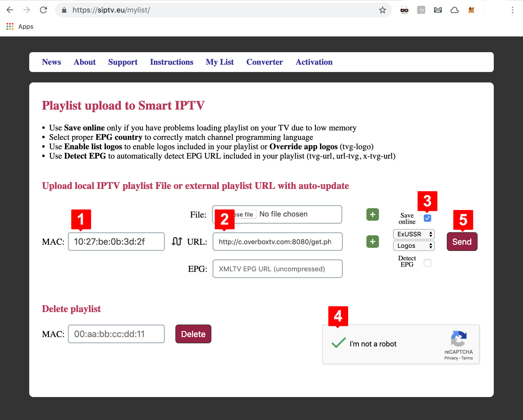Click the MAC address input field

(117, 241)
